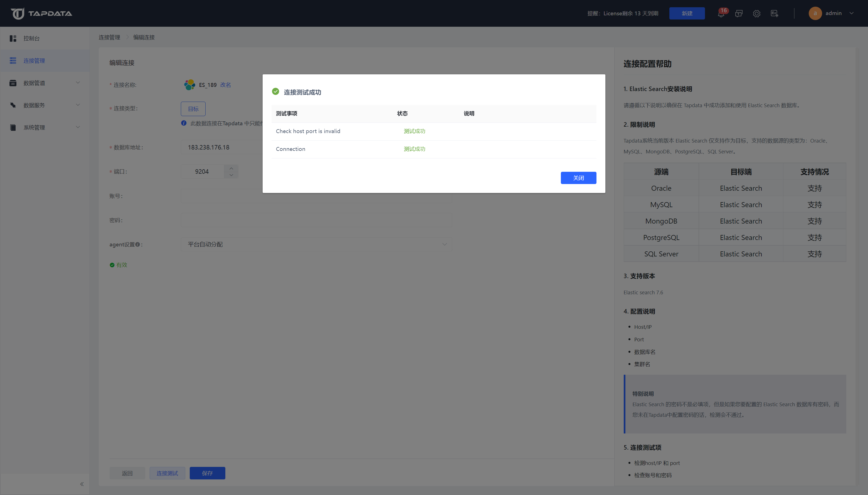Click the language switch icon in header

(774, 14)
